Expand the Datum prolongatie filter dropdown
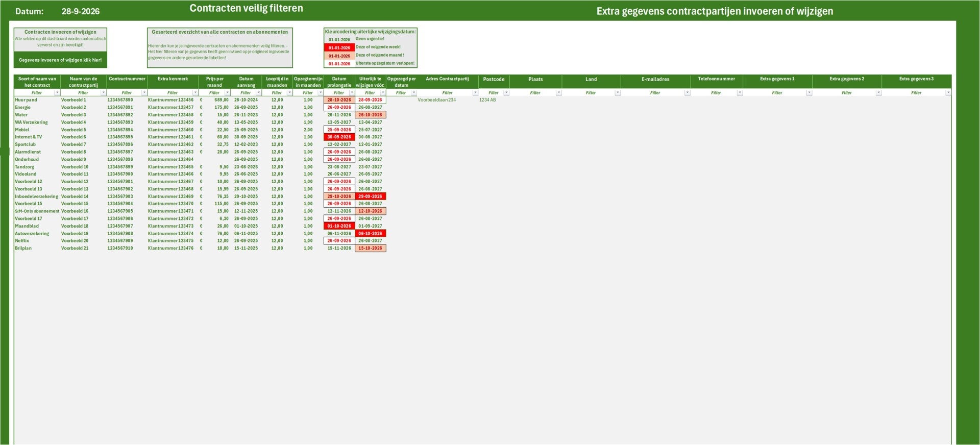 click(352, 93)
